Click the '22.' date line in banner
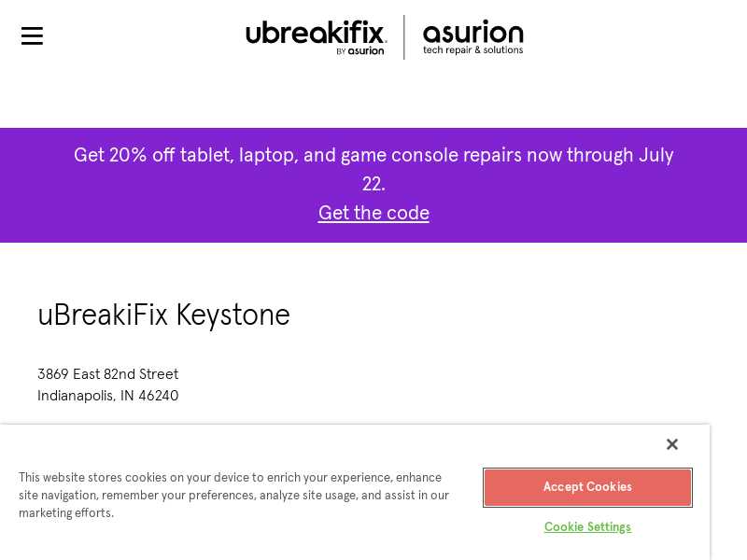 tap(373, 184)
